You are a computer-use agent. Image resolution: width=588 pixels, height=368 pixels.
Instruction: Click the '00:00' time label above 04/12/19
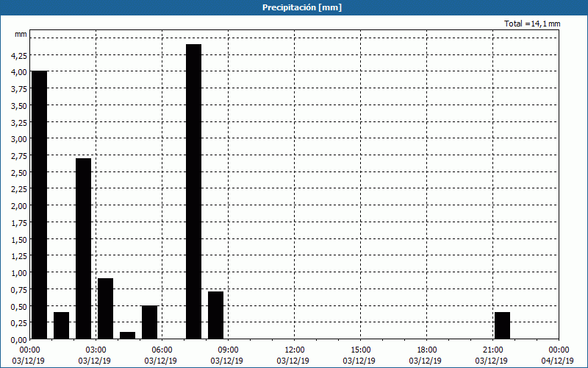click(x=559, y=350)
